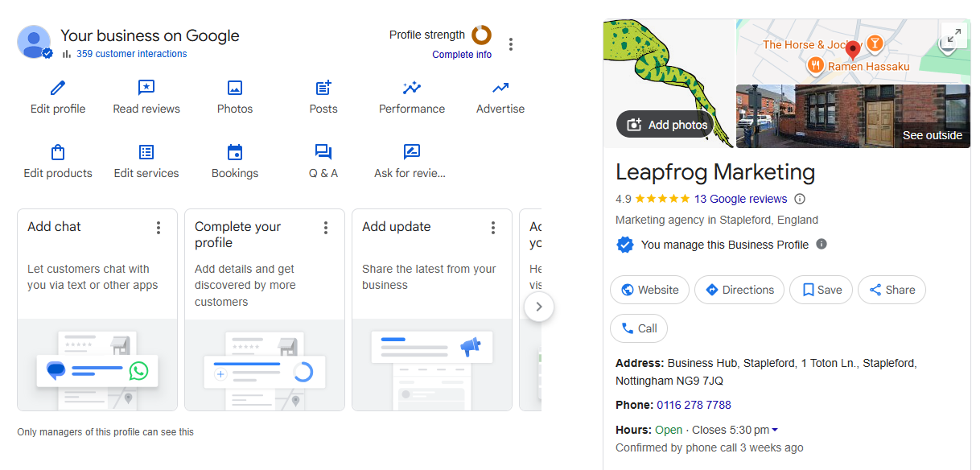Show next cards with right arrow
This screenshot has width=980, height=470.
point(539,307)
